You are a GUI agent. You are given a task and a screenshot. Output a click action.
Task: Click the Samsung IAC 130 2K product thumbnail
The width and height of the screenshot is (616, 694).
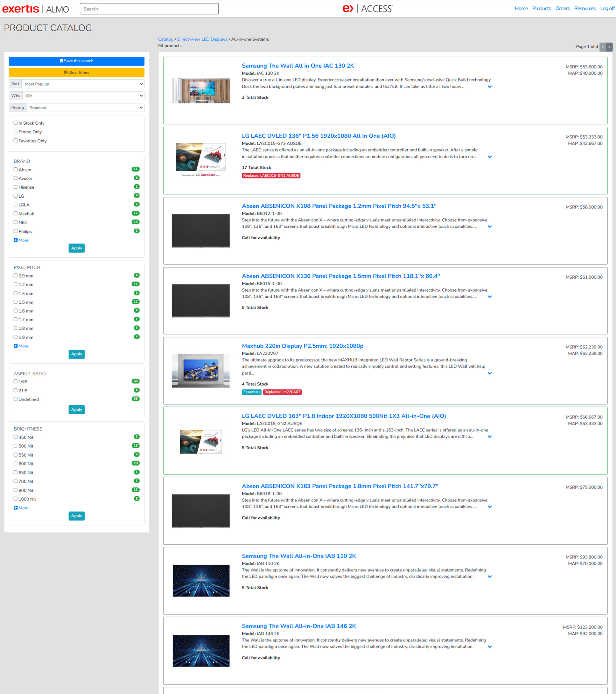tap(201, 91)
